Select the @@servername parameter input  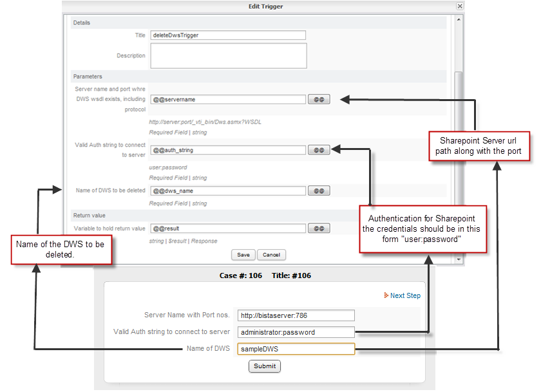[x=228, y=100]
